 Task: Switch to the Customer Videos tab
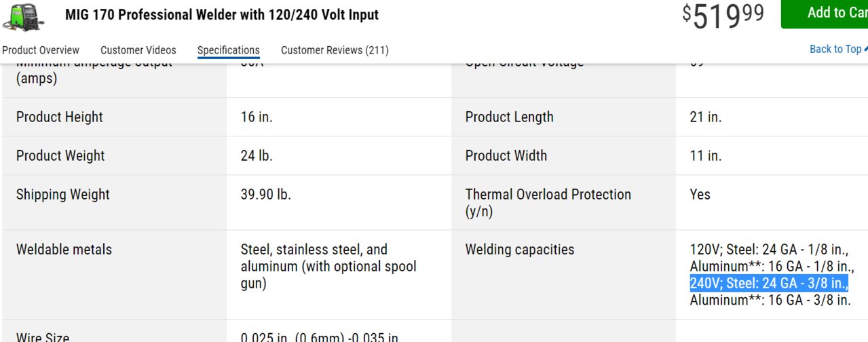[x=138, y=50]
